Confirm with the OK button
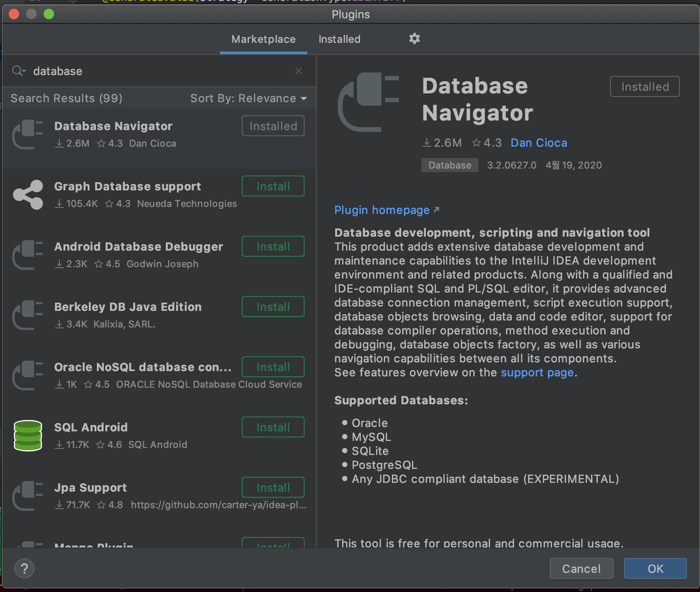The width and height of the screenshot is (700, 592). coord(655,568)
